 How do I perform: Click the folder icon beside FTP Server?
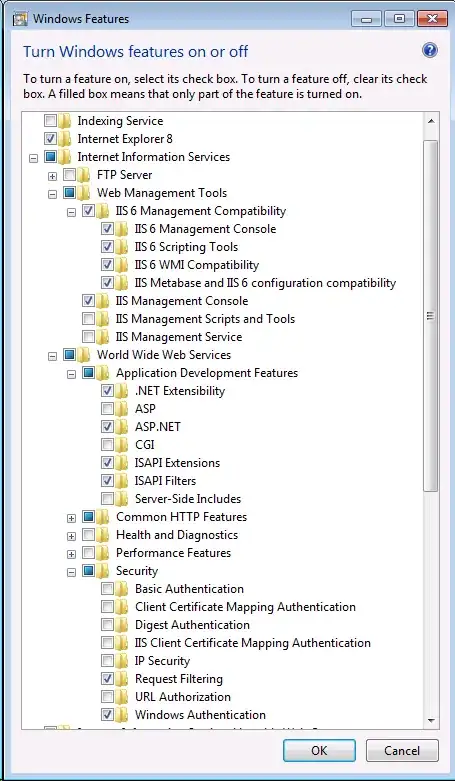pos(84,175)
